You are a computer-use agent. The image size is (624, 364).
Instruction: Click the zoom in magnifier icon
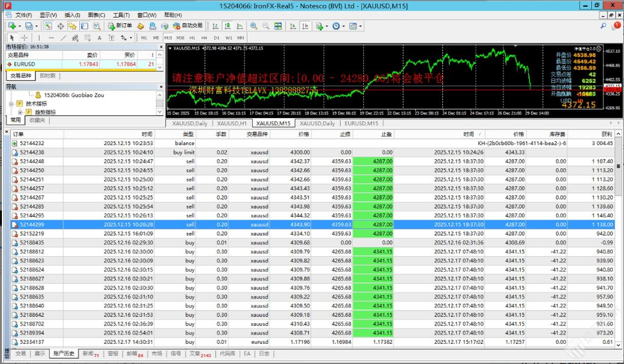tap(254, 26)
